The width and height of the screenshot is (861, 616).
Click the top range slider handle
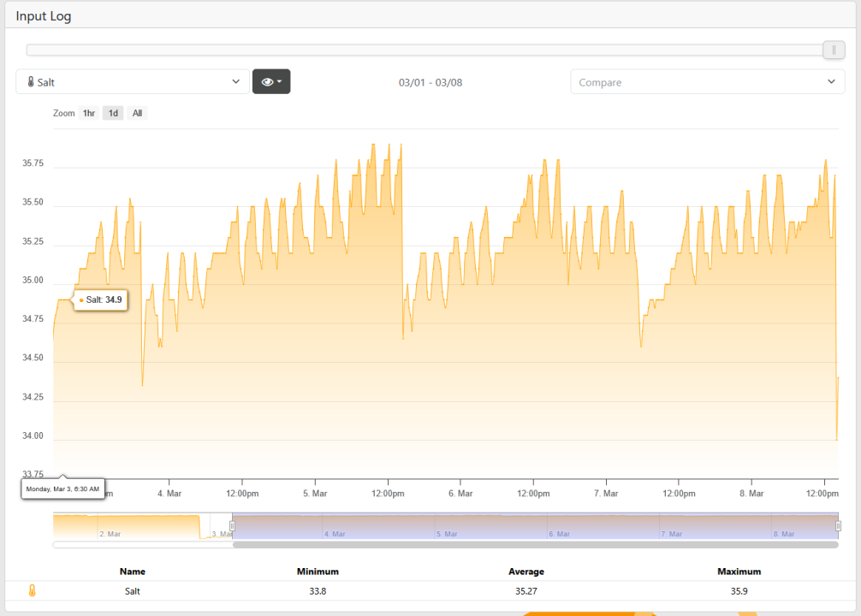click(x=834, y=50)
